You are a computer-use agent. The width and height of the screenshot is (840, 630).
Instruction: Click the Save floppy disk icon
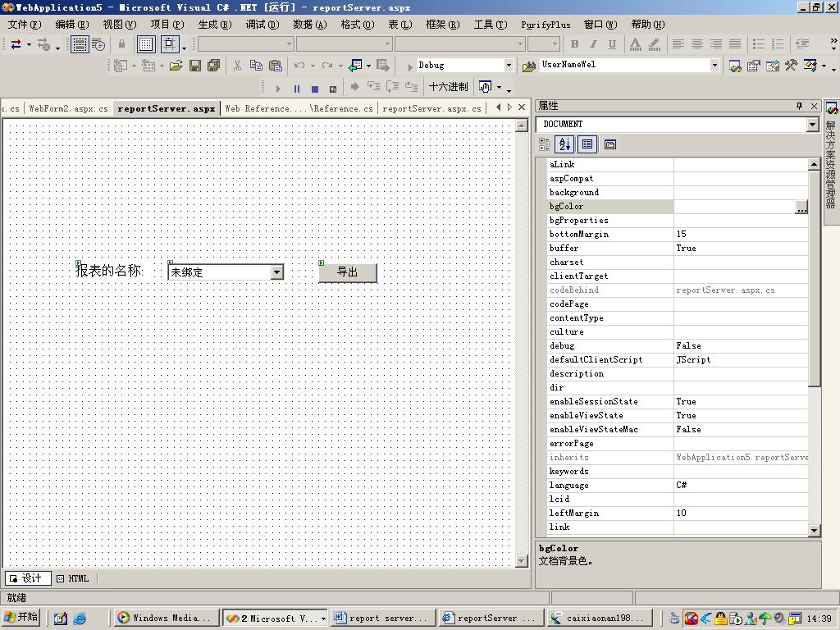pos(195,66)
